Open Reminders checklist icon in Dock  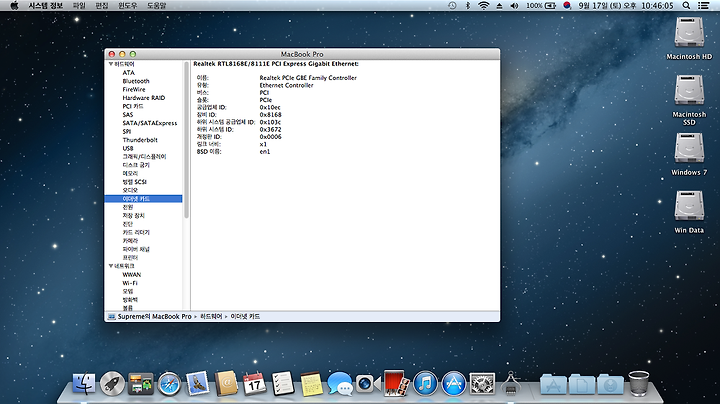tap(283, 384)
